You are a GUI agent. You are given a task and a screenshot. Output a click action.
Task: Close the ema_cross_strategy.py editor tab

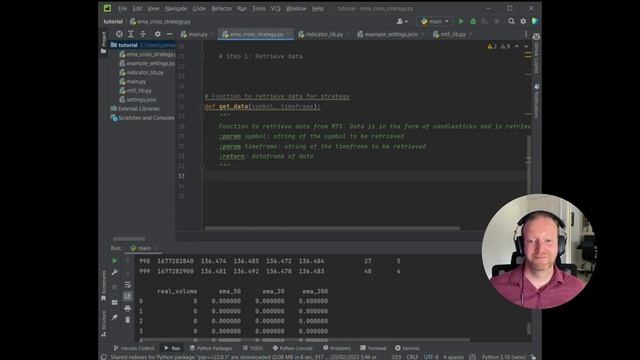(x=289, y=35)
